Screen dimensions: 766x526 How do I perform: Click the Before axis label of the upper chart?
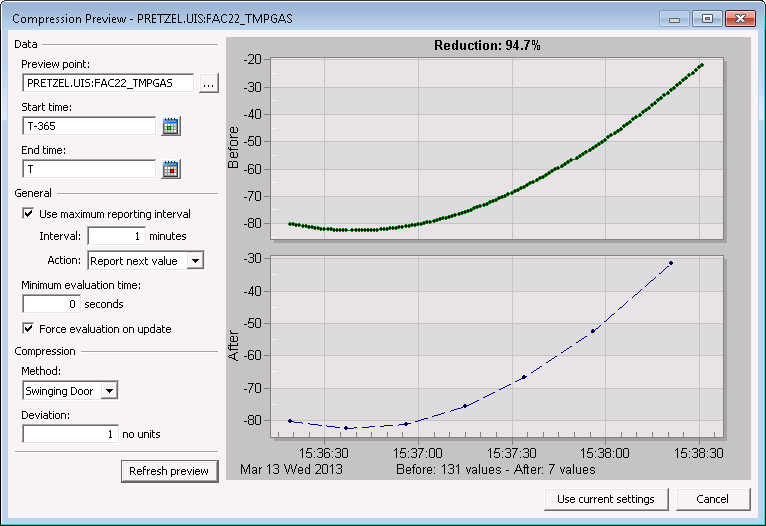pos(234,147)
